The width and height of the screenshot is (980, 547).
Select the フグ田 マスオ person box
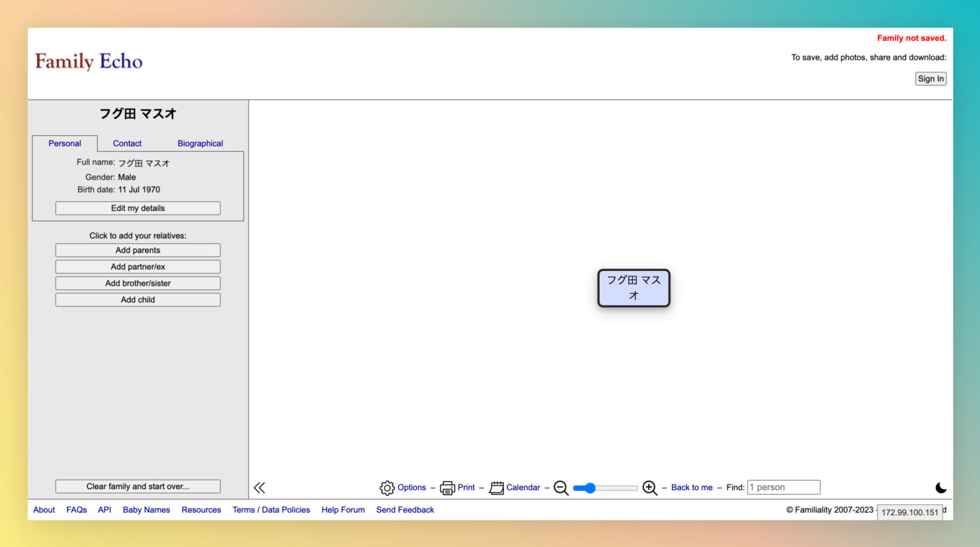click(x=633, y=288)
